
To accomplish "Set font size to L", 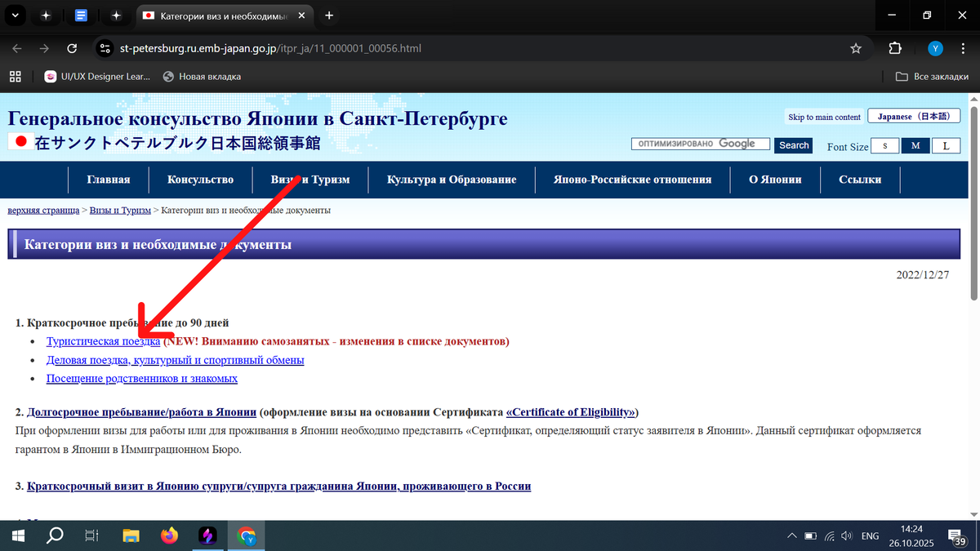I will pyautogui.click(x=946, y=146).
